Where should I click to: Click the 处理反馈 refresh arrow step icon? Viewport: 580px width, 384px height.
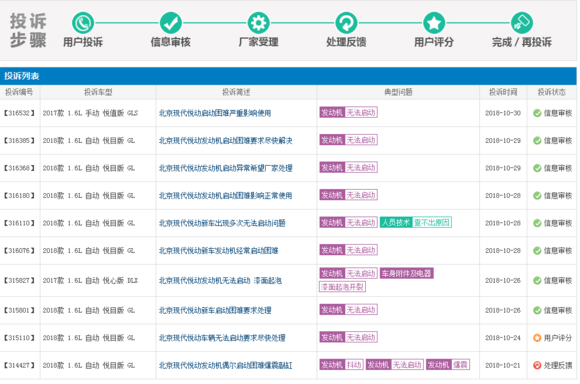coord(346,23)
